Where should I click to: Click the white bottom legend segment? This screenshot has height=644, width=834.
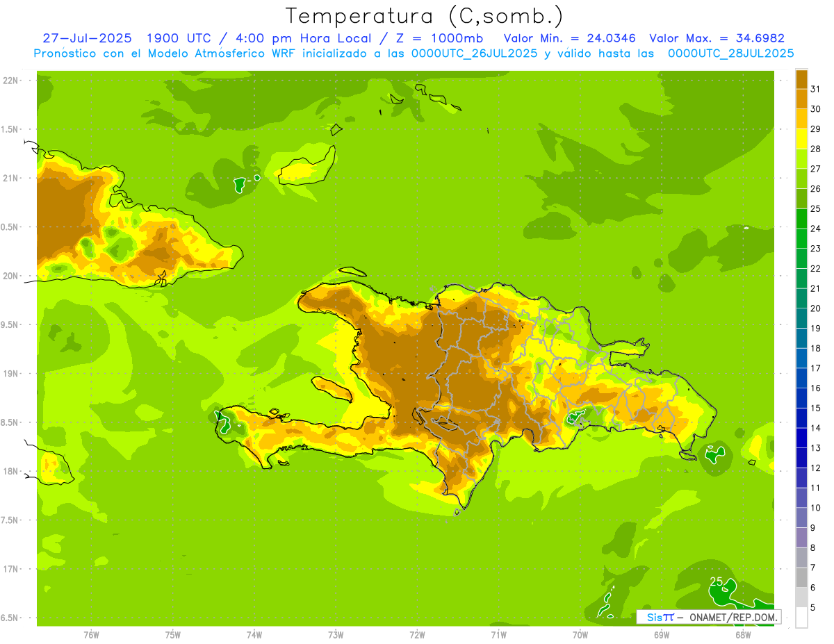[801, 617]
